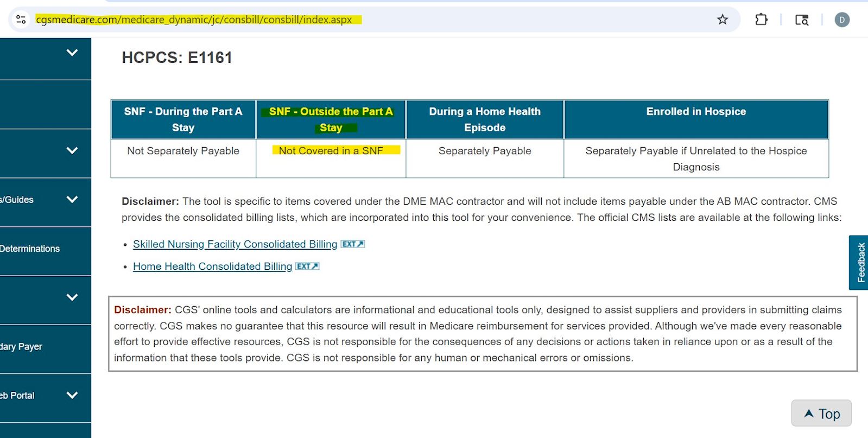The image size is (868, 438).
Task: Open Home Health Consolidated Billing link
Action: coord(212,266)
